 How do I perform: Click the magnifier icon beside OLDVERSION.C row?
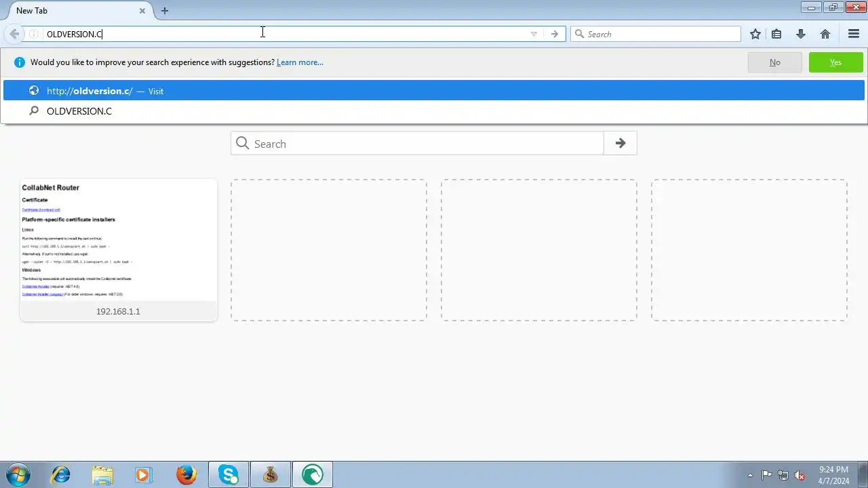34,110
